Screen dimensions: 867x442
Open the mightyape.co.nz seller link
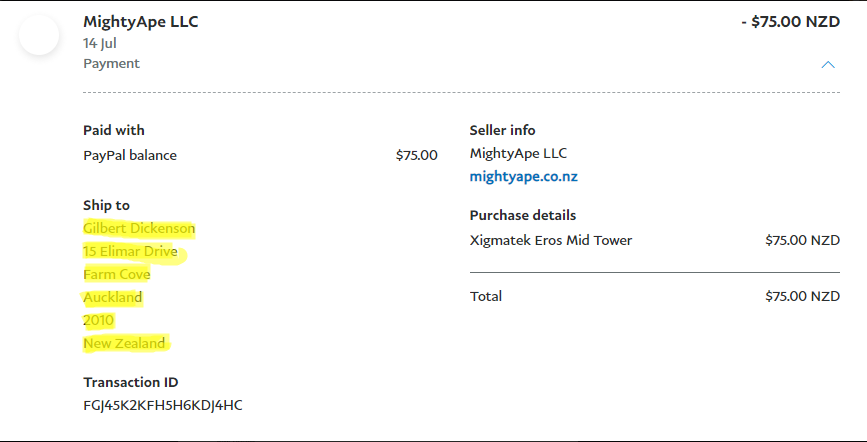pos(523,177)
